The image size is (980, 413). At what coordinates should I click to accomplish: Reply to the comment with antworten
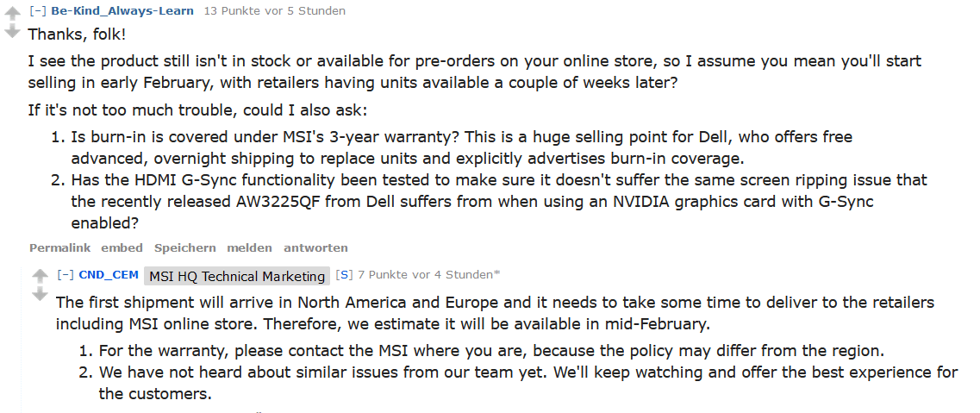(x=315, y=248)
